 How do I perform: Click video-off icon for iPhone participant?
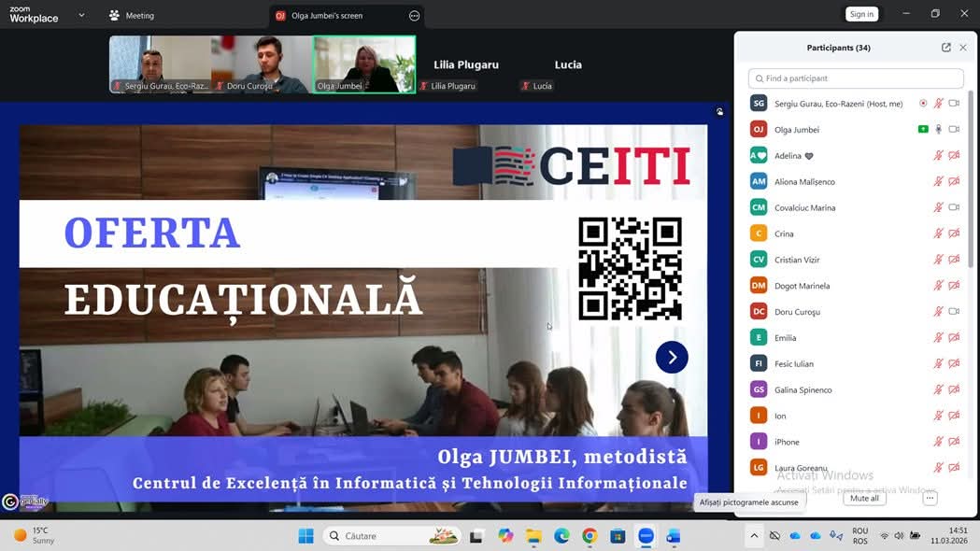tap(954, 442)
